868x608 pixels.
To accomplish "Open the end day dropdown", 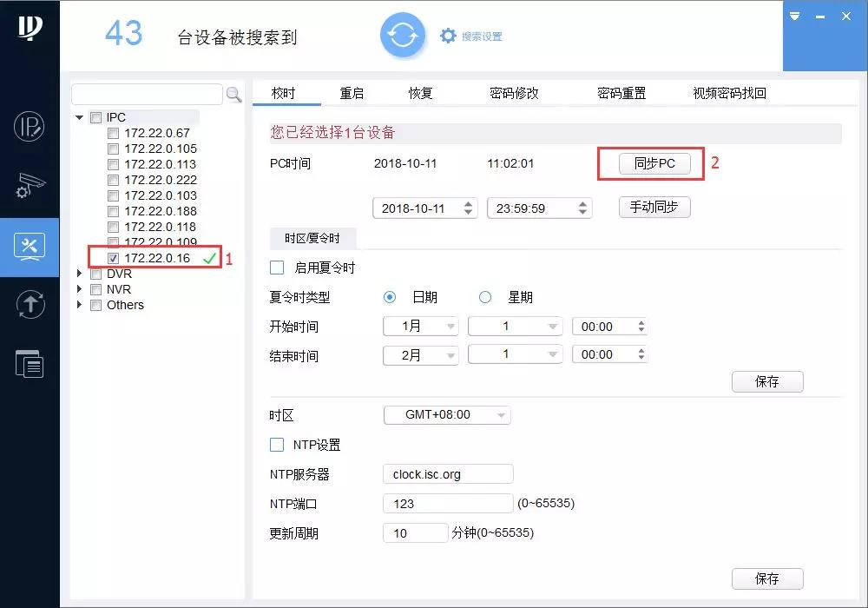I will point(516,354).
